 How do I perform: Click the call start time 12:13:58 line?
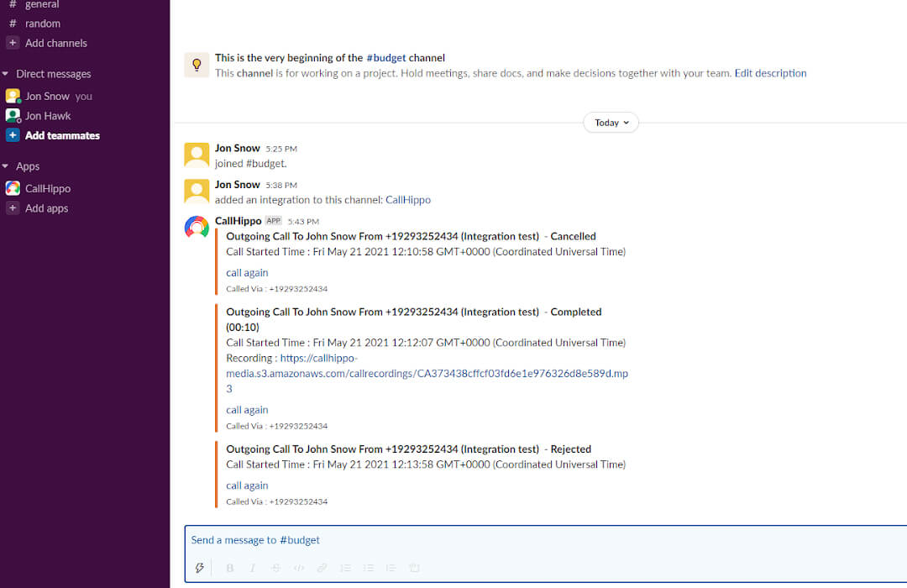click(426, 465)
